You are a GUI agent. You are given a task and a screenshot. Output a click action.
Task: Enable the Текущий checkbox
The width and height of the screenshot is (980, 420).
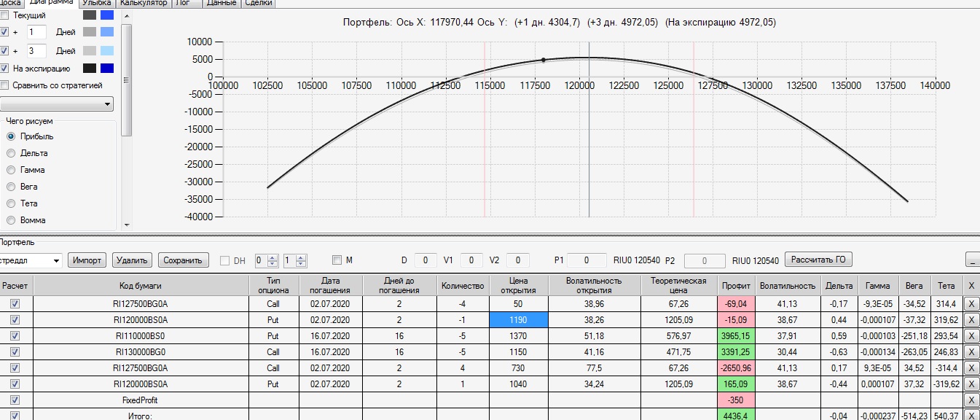[x=5, y=15]
